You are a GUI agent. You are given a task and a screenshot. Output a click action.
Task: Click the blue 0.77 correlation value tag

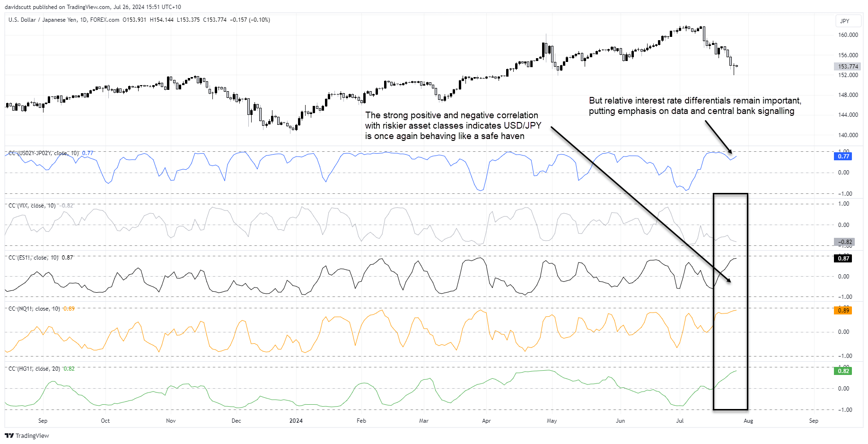[843, 157]
